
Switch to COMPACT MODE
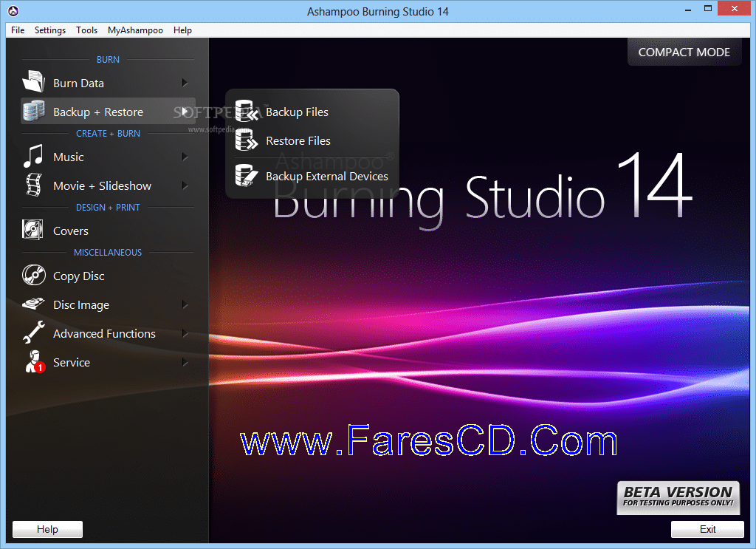pyautogui.click(x=684, y=52)
